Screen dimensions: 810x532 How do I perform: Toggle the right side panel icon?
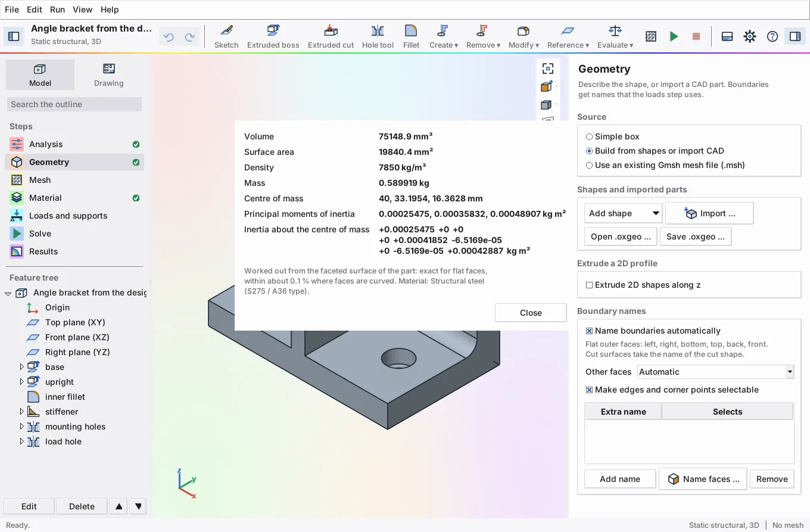[x=795, y=36]
